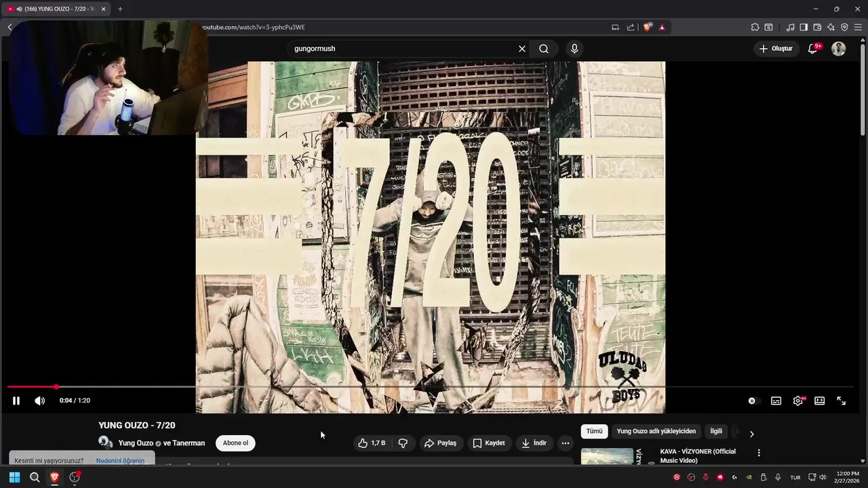Mute the video volume
868x488 pixels.
(40, 401)
